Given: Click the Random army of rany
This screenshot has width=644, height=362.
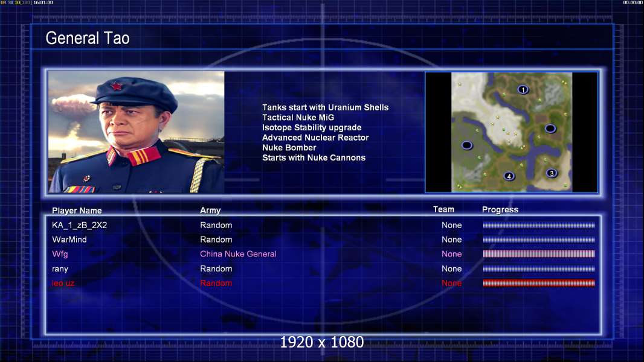Looking at the screenshot, I should tap(216, 268).
